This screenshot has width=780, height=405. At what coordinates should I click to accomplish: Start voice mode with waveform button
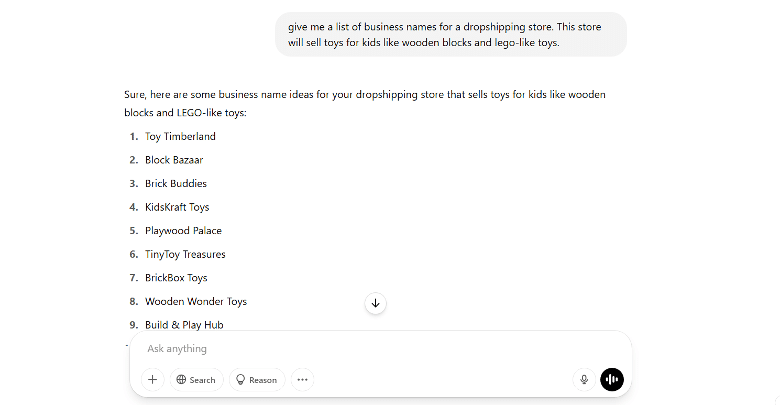[x=612, y=380]
